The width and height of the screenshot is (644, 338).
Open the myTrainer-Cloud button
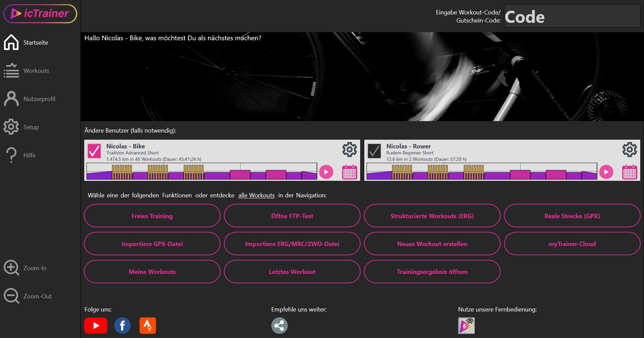pyautogui.click(x=572, y=244)
